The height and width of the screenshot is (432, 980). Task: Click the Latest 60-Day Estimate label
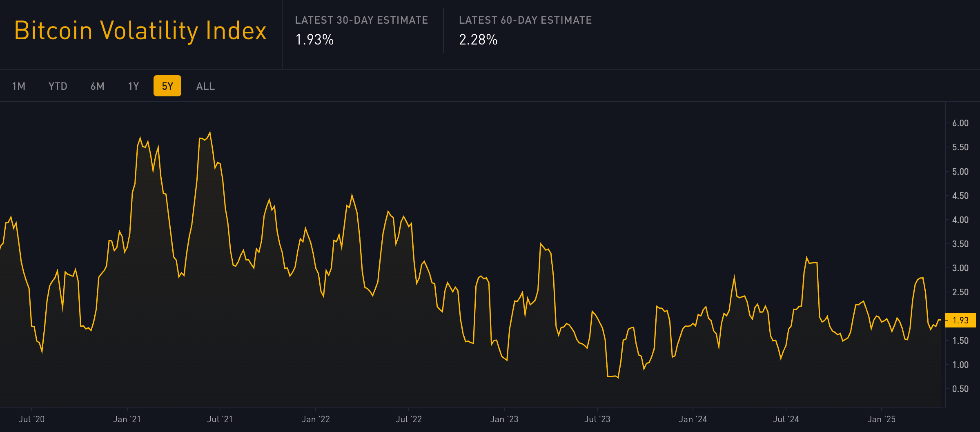pyautogui.click(x=525, y=20)
